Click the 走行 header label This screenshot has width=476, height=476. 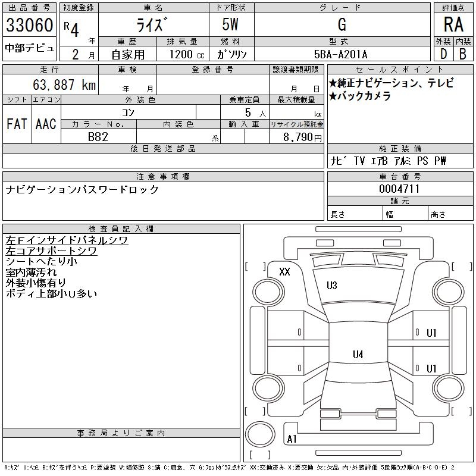(x=50, y=70)
